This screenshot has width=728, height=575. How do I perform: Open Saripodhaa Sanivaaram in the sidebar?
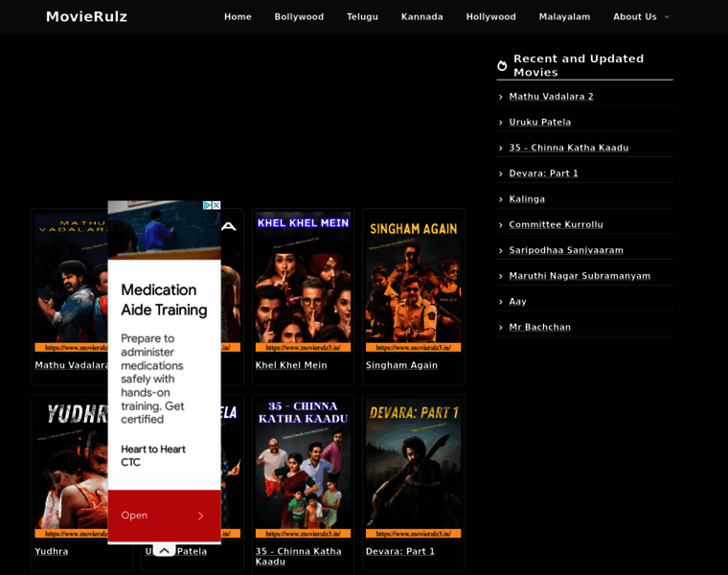coord(566,250)
